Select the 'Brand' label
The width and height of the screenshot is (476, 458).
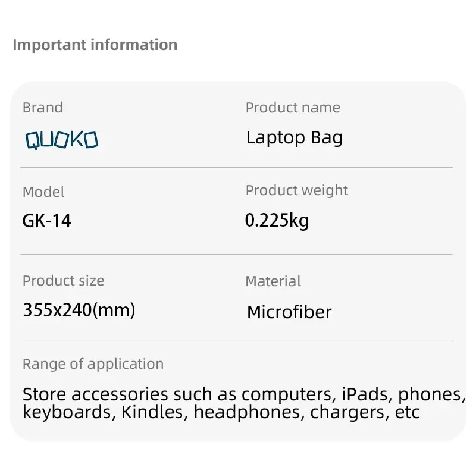(42, 108)
